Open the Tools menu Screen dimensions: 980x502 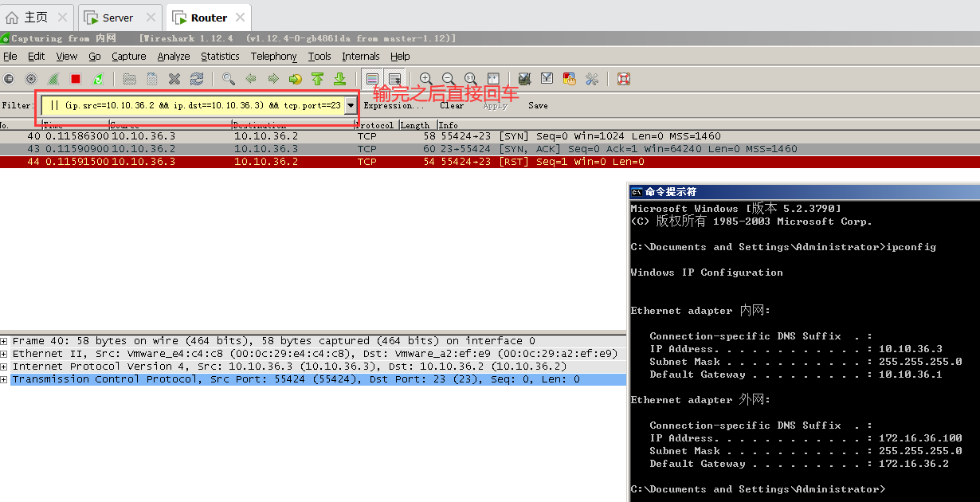[319, 57]
